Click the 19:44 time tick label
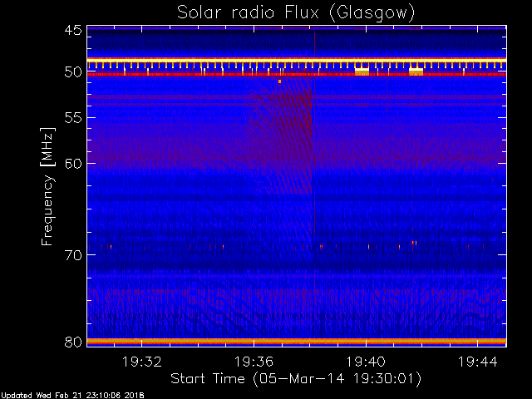Screen dimensions: 532x399 478,362
